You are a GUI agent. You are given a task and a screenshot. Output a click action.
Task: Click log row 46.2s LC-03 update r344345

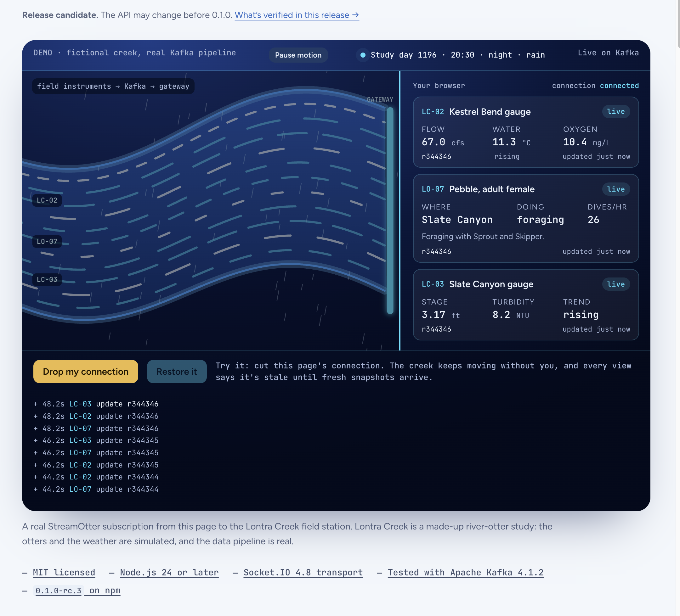(x=96, y=440)
